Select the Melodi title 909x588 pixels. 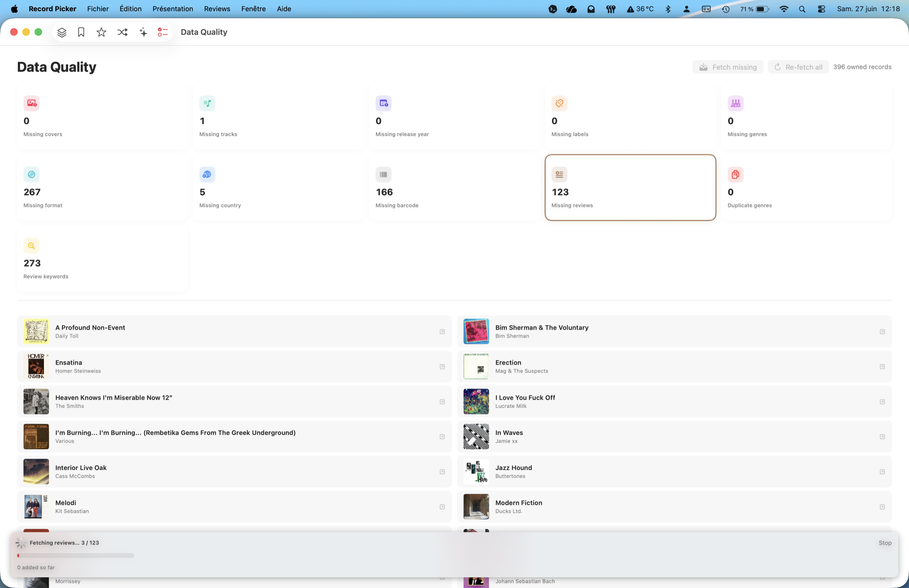pyautogui.click(x=66, y=503)
